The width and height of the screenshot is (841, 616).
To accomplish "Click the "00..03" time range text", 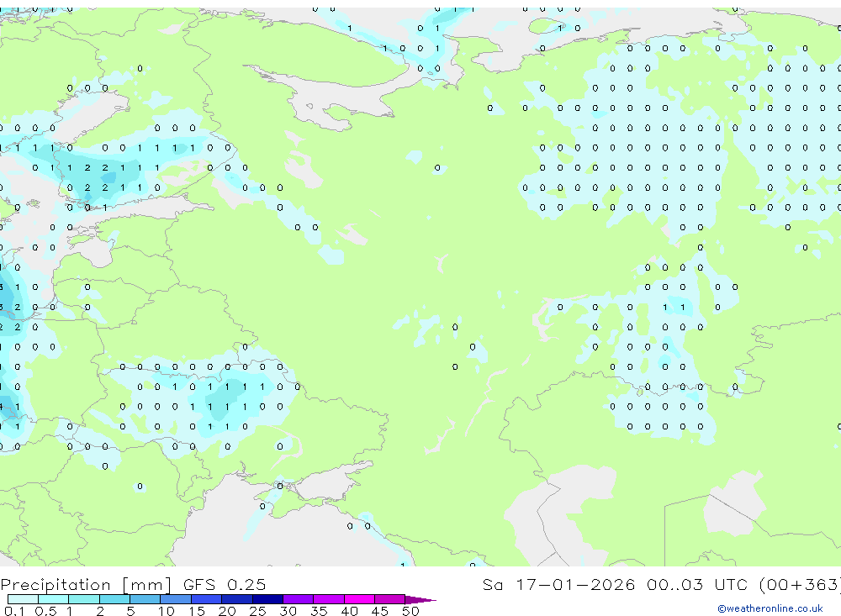I will (x=674, y=584).
